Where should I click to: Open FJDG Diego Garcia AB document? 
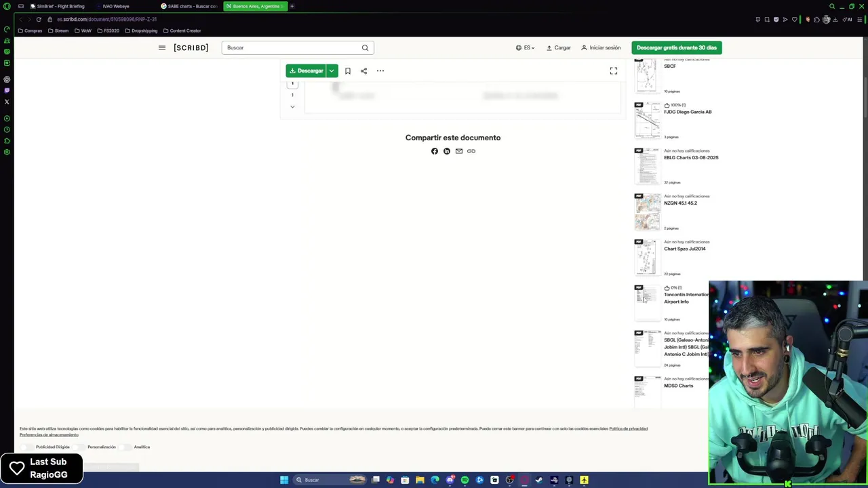coord(688,112)
